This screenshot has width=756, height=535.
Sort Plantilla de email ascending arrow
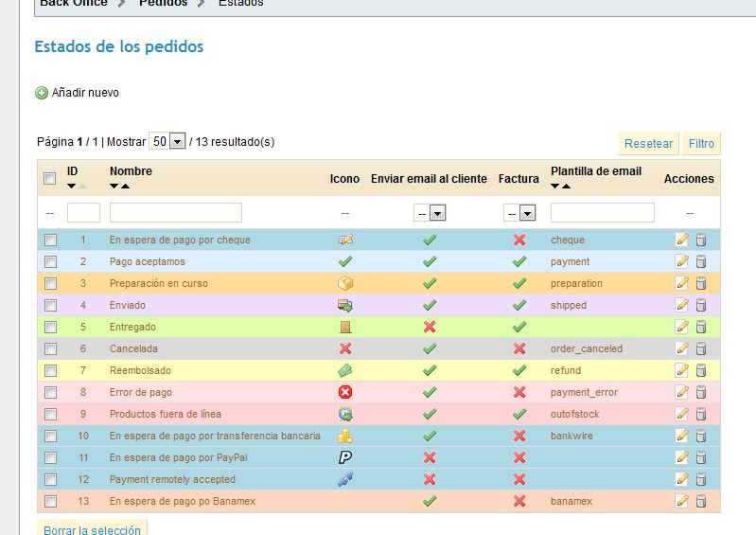pos(567,187)
